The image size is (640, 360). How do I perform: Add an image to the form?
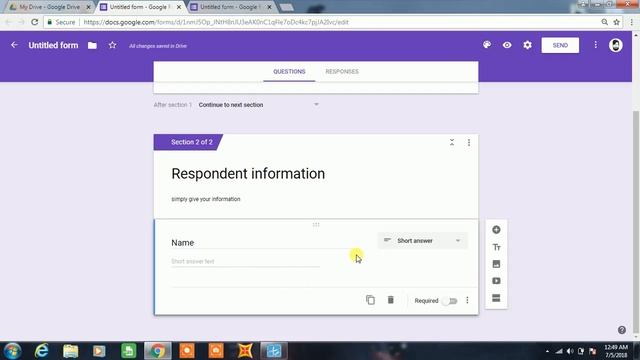click(496, 264)
